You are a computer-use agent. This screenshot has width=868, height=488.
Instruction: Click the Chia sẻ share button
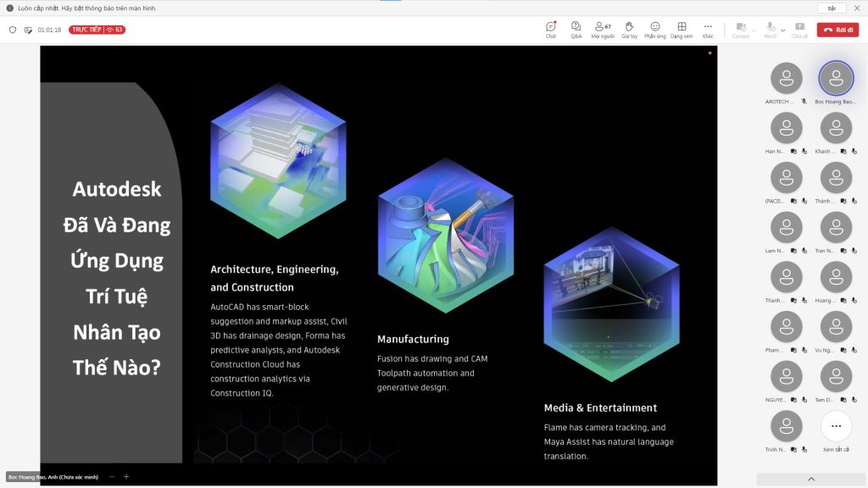(x=799, y=30)
